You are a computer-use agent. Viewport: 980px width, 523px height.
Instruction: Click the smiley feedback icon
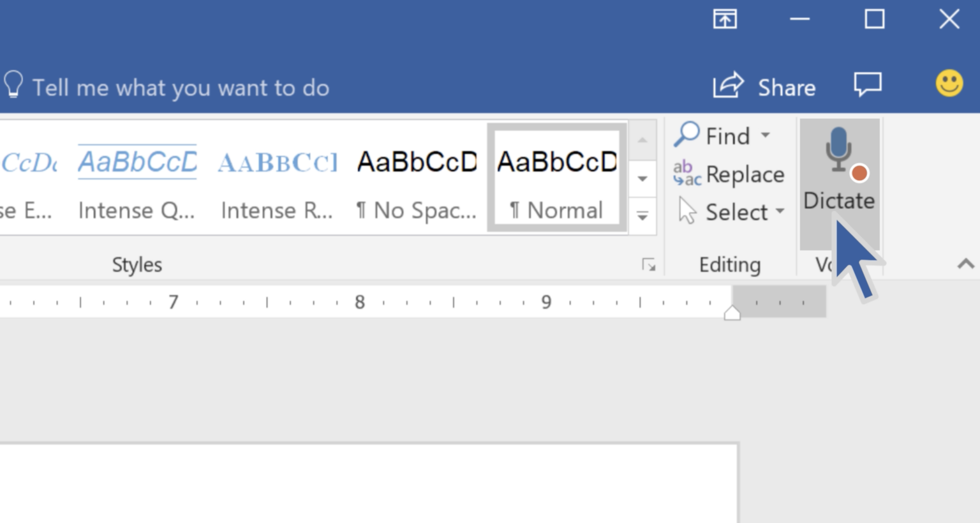click(x=949, y=84)
